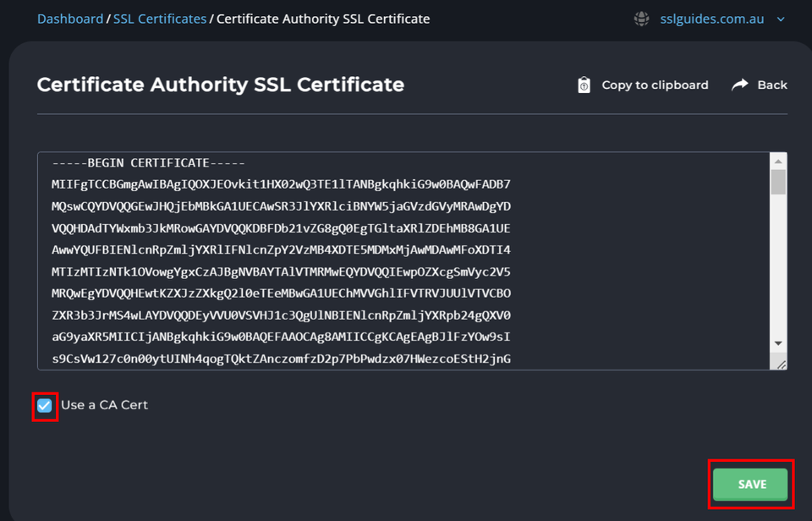The width and height of the screenshot is (812, 521).
Task: Navigate to SSL Certificates via breadcrumb
Action: pyautogui.click(x=159, y=19)
